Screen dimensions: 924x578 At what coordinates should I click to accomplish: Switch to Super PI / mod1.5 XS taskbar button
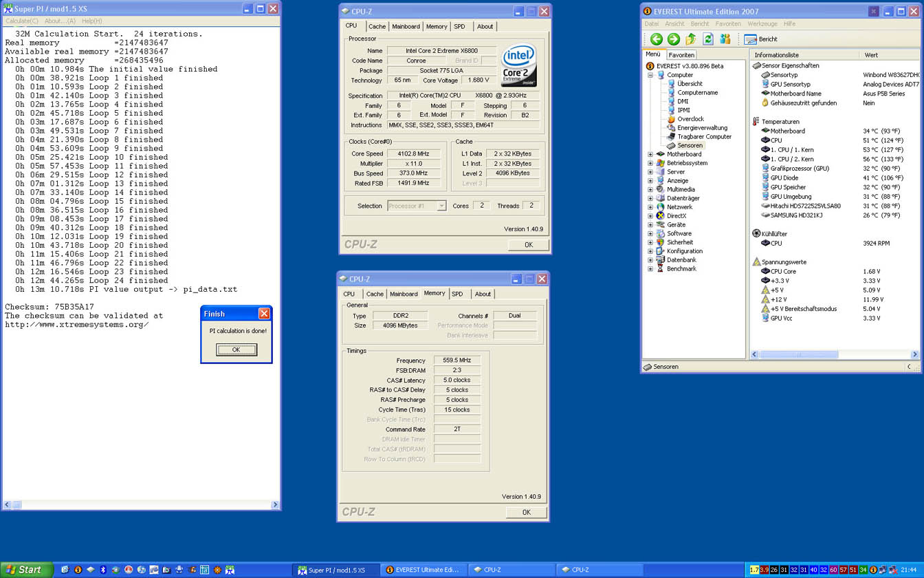click(x=337, y=570)
